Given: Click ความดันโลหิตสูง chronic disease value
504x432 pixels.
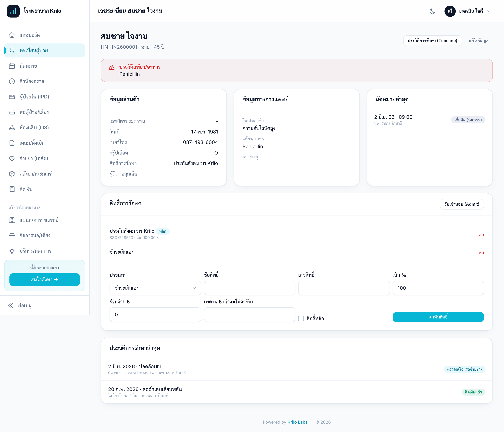Looking at the screenshot, I should [259, 128].
